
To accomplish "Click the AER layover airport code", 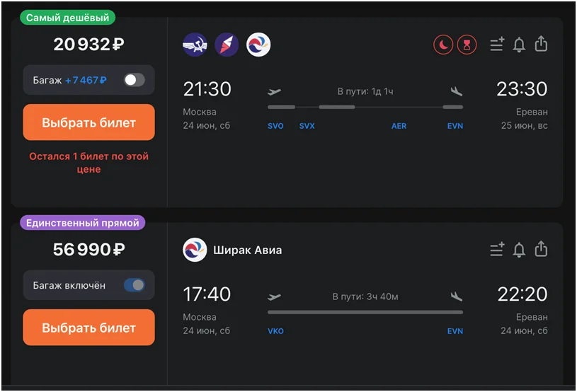I will click(399, 126).
